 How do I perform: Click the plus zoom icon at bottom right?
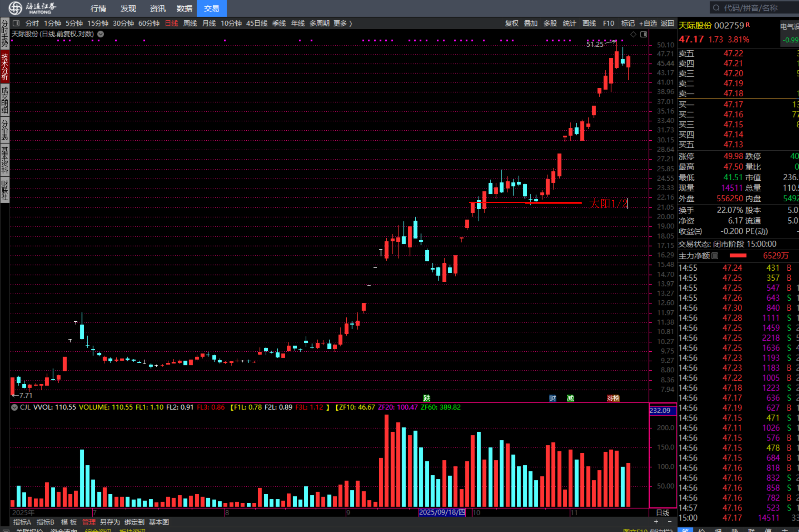pyautogui.click(x=656, y=521)
